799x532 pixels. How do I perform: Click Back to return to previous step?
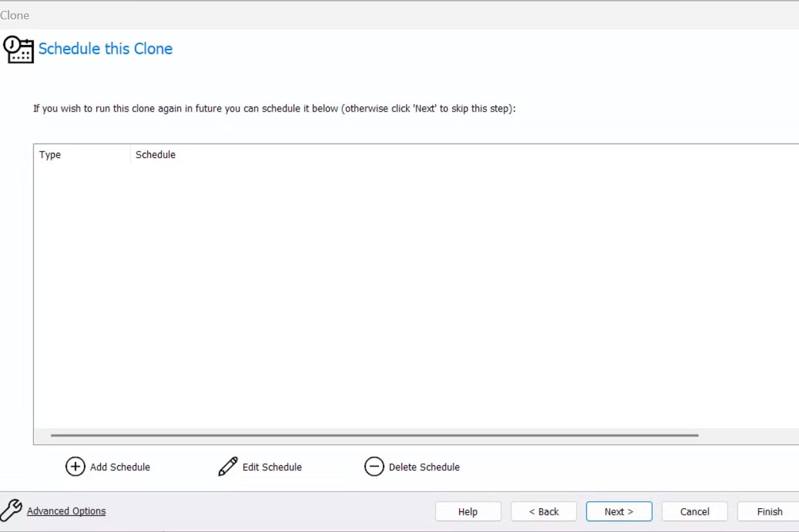tap(543, 511)
